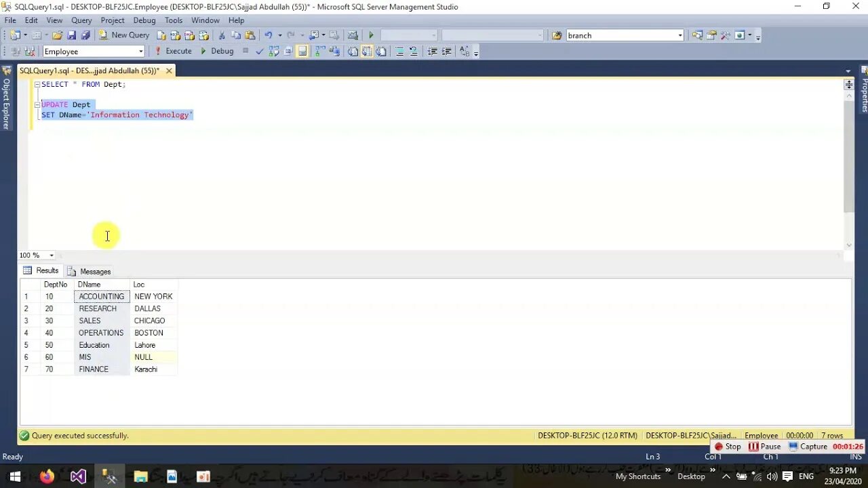Image resolution: width=868 pixels, height=488 pixels.
Task: Click the editor split-window handle
Action: point(848,85)
